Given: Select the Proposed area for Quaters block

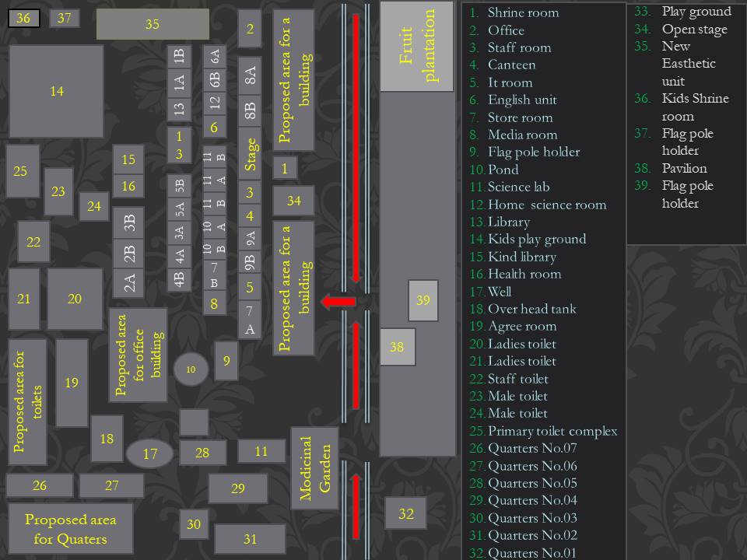Looking at the screenshot, I should [x=70, y=529].
